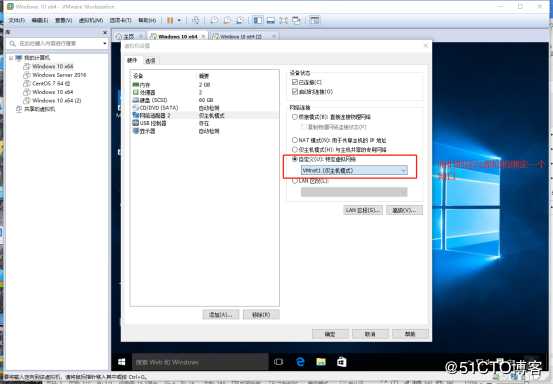Choose the NAT mode radio button

[x=294, y=140]
